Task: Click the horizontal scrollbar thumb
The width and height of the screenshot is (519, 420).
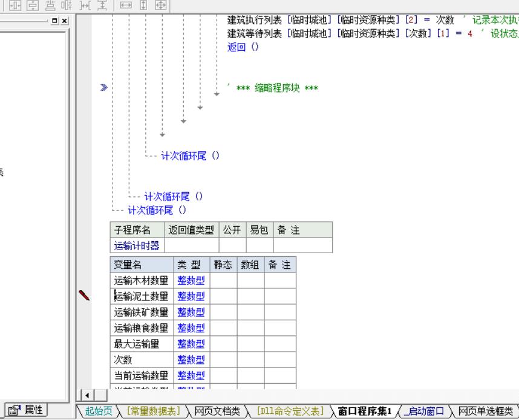Action: tap(100, 395)
